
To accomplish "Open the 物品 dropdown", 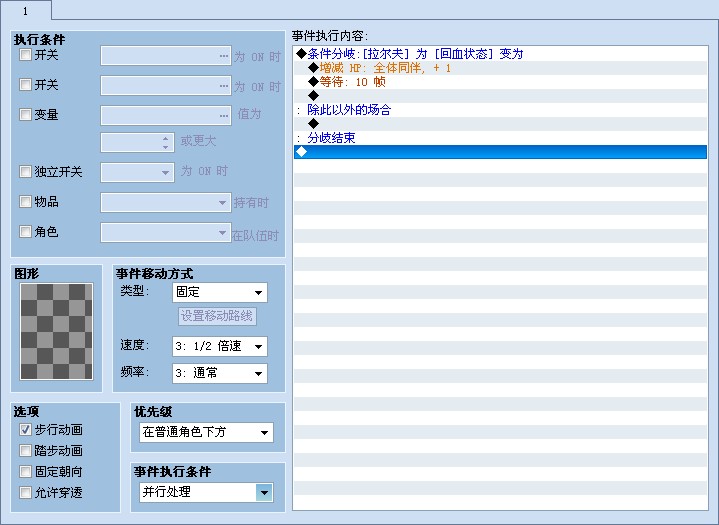I will point(166,202).
